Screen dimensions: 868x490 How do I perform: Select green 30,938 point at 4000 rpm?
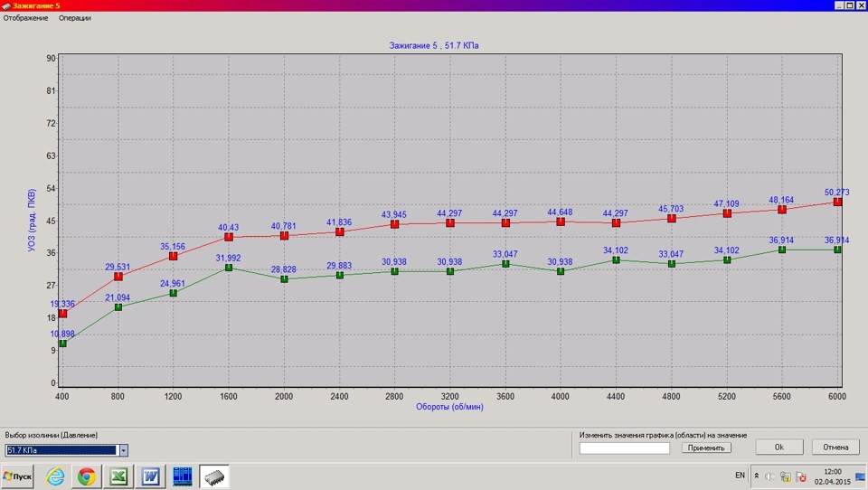pyautogui.click(x=561, y=271)
